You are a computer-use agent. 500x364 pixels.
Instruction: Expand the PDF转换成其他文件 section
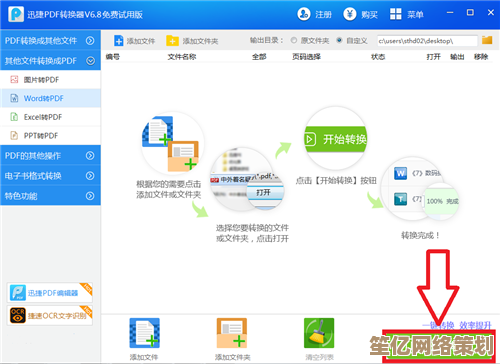50,40
